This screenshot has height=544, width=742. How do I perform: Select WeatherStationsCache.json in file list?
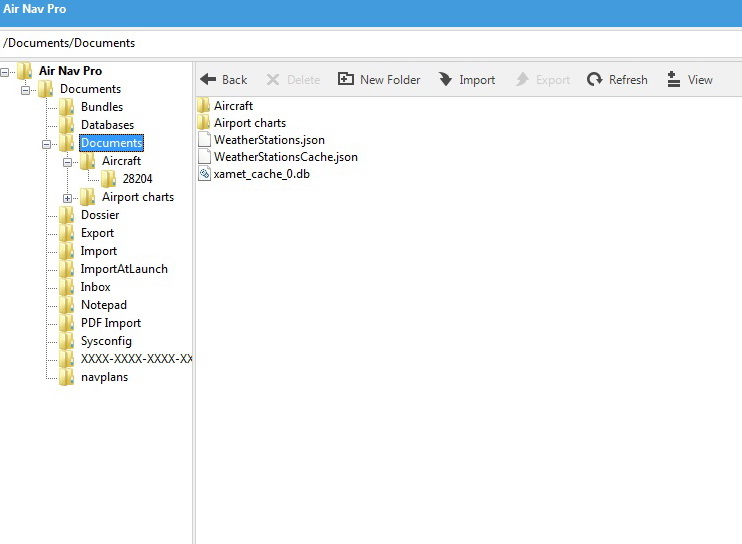tap(285, 157)
